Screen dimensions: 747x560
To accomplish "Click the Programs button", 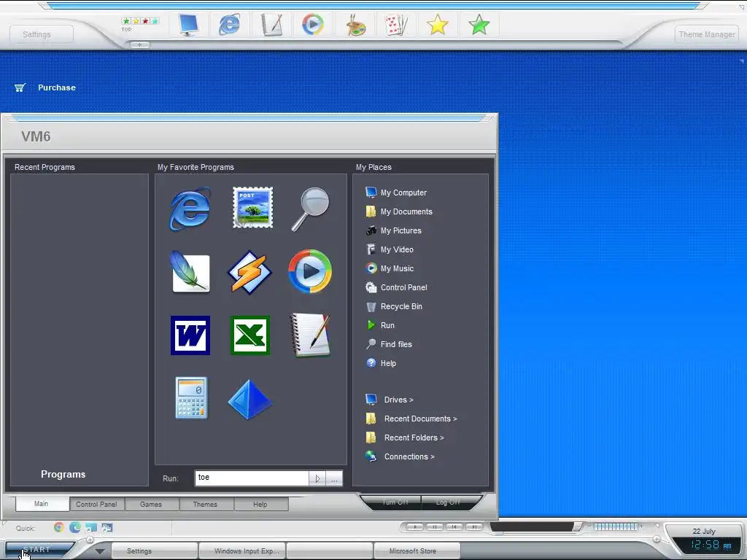I will coord(63,474).
